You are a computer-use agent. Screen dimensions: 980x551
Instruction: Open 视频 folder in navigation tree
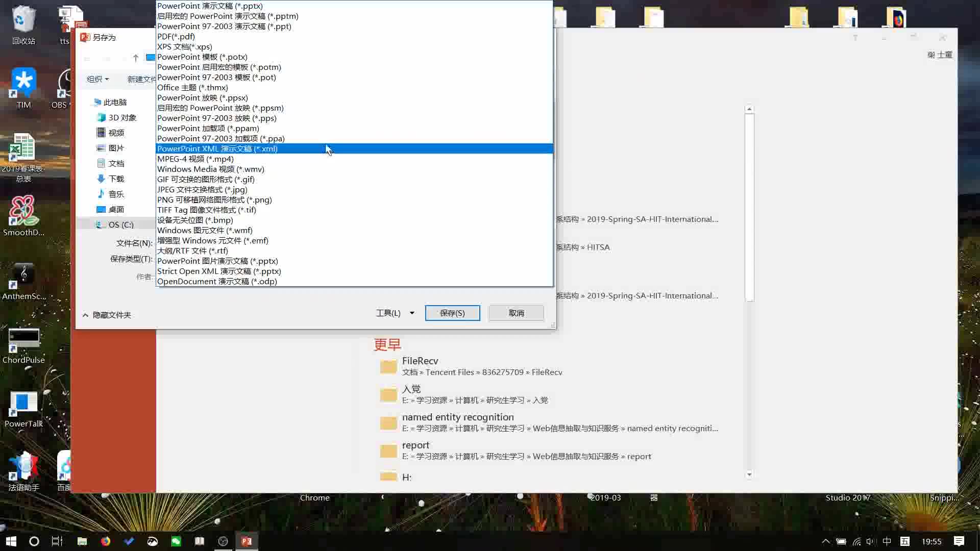(111, 133)
